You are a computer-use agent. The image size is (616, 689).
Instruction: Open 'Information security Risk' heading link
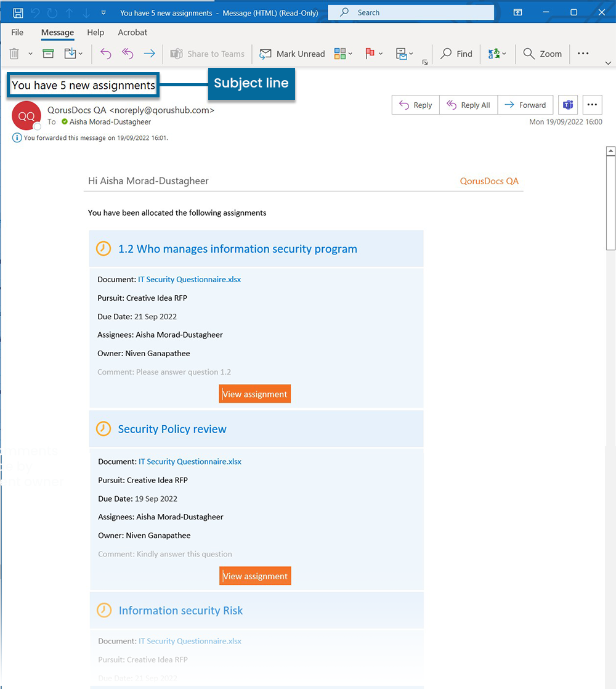click(x=180, y=611)
